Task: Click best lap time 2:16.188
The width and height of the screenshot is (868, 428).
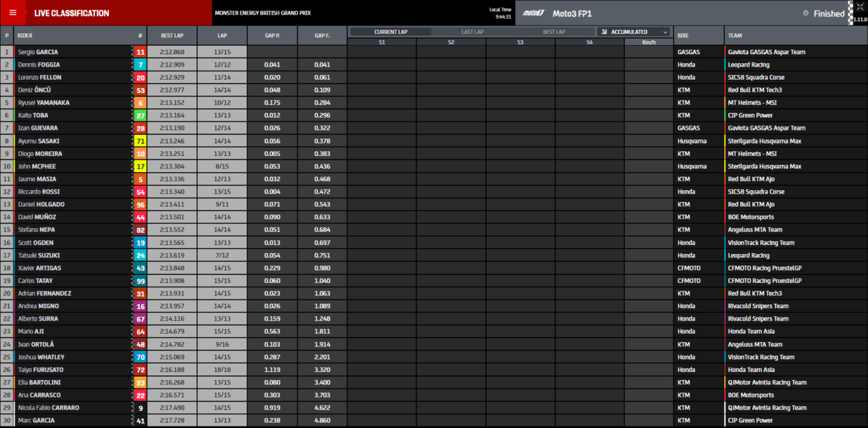Action: click(172, 370)
